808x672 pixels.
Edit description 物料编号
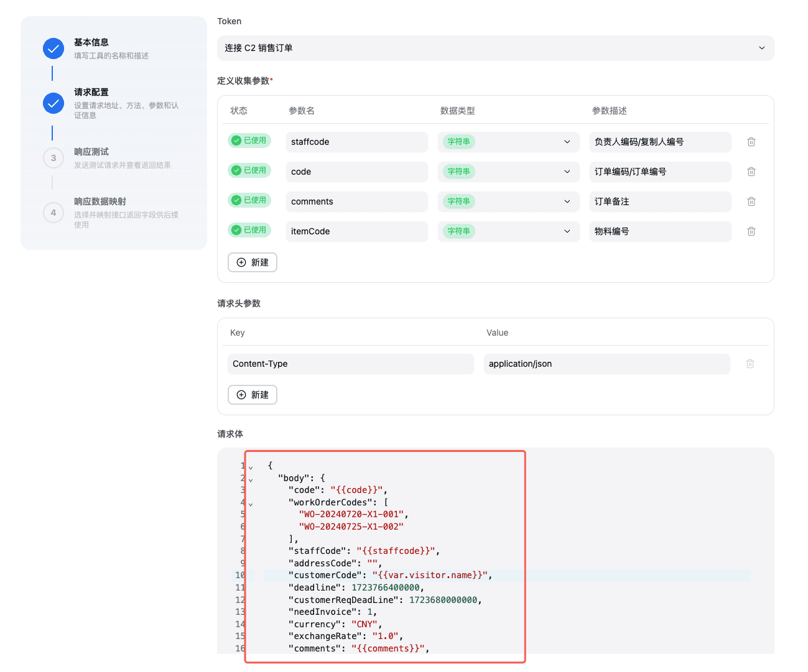coord(661,231)
